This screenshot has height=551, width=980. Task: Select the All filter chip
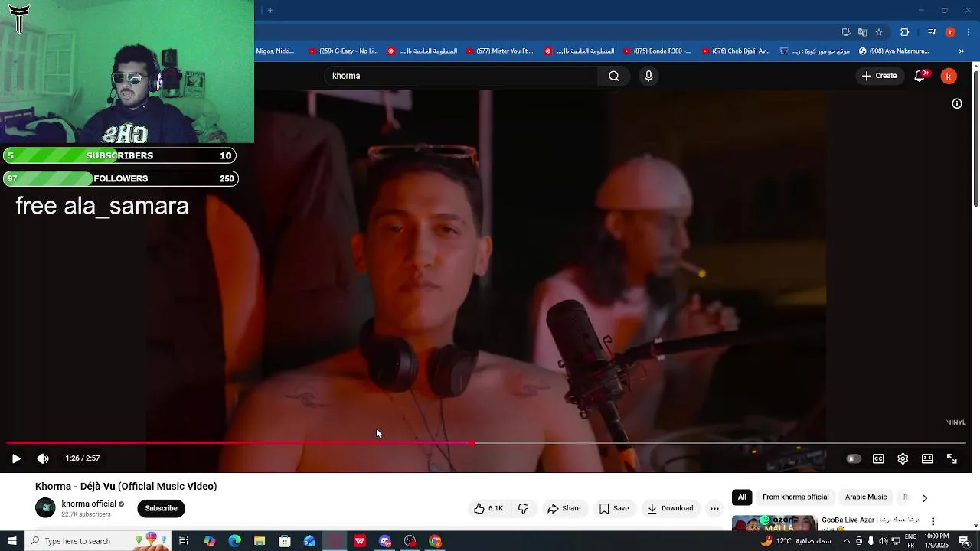click(x=742, y=497)
